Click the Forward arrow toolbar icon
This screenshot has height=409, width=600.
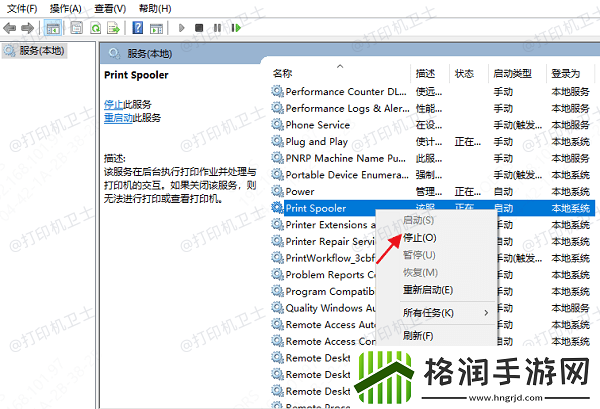click(28, 28)
